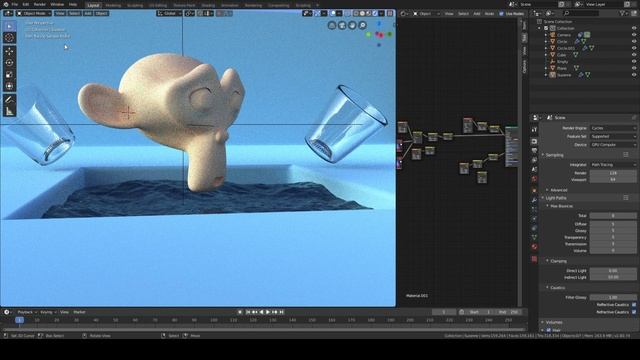Open the Render Engine Cycles dropdown
The width and height of the screenshot is (640, 360).
tap(613, 128)
